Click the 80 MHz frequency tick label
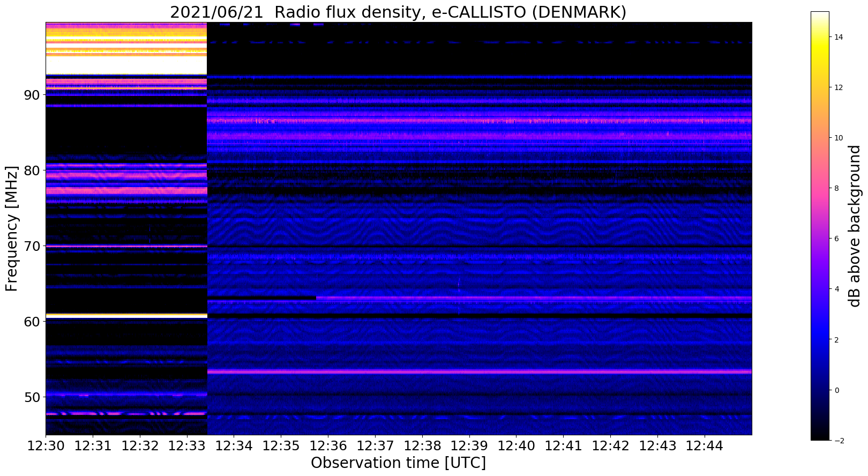Image resolution: width=868 pixels, height=476 pixels. 32,170
